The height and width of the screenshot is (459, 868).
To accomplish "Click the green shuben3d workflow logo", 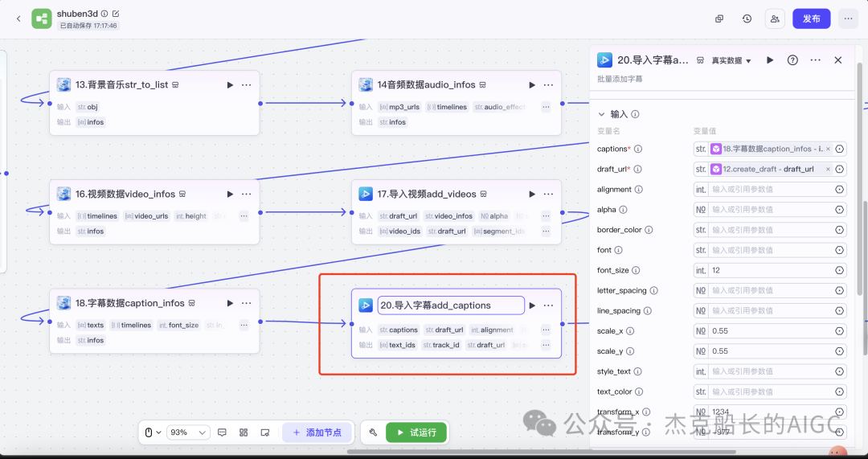I will [x=42, y=18].
